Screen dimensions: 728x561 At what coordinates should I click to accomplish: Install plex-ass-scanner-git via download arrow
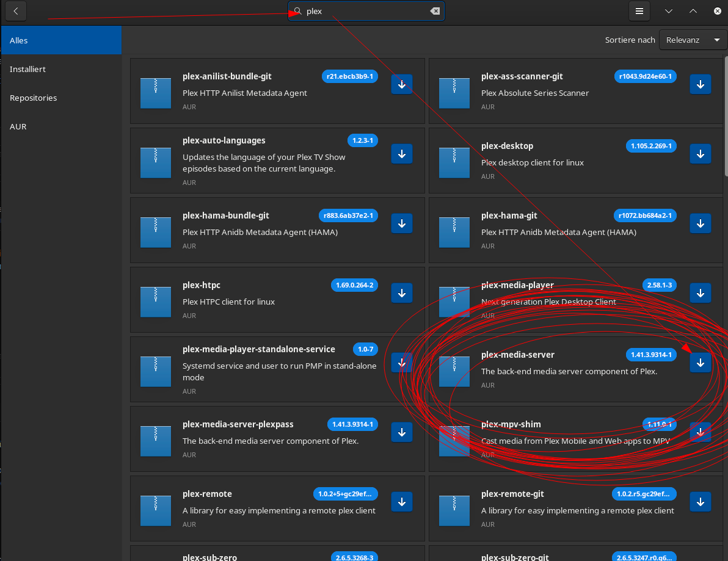click(x=700, y=84)
